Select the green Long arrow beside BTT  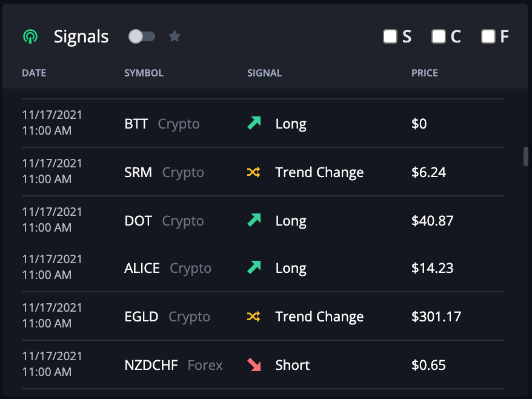pos(254,122)
